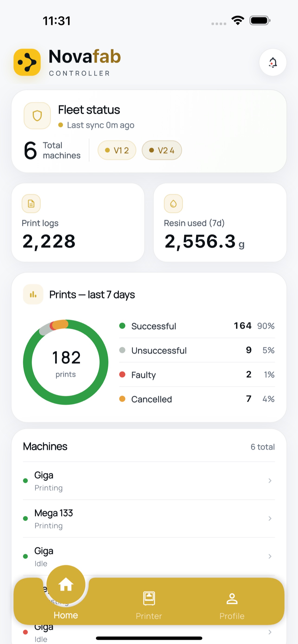Tap the Mega 133 green status dot
Viewport: 298px width, 644px height.
tap(25, 519)
